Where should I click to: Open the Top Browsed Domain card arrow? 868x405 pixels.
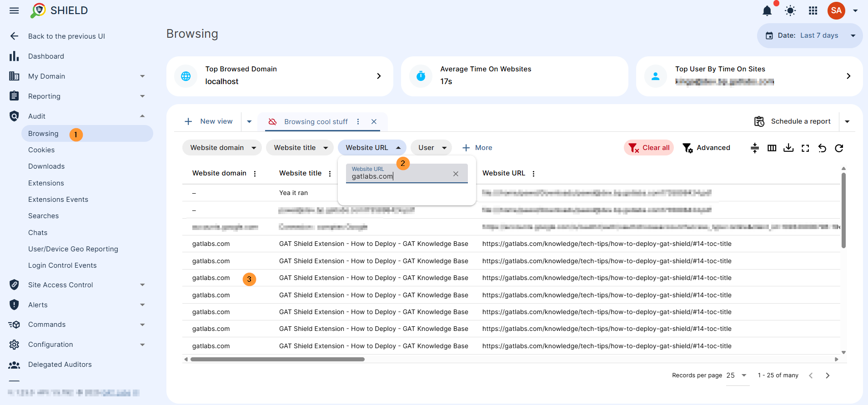click(x=379, y=76)
